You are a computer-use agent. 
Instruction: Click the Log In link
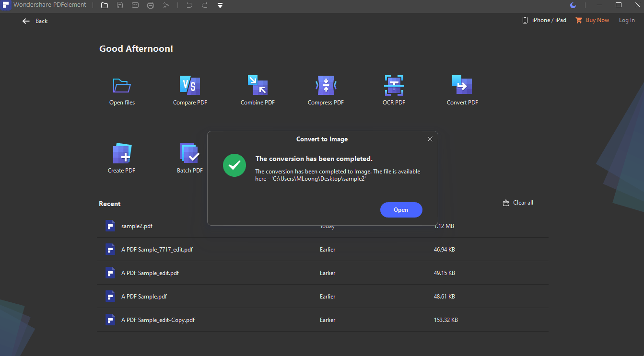tap(626, 20)
